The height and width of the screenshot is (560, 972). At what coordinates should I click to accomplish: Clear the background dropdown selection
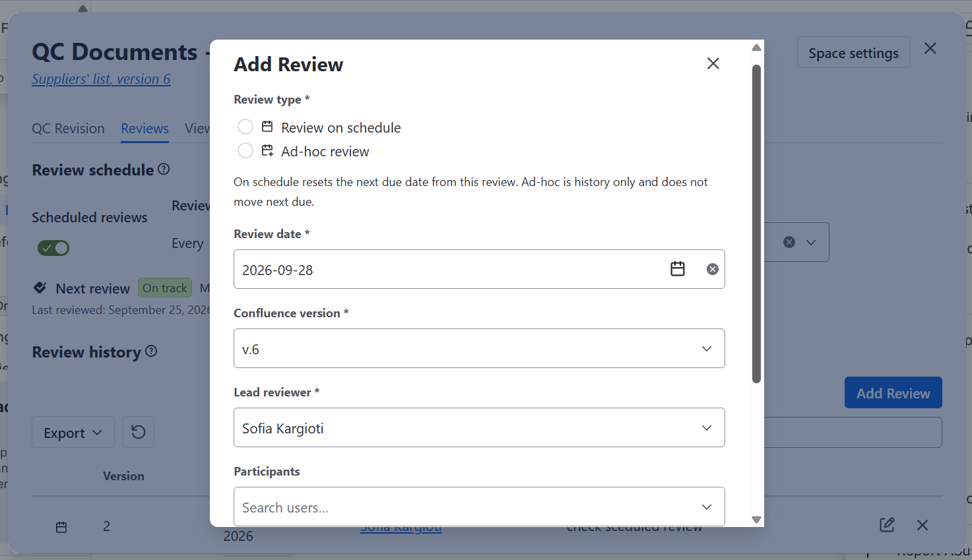tap(789, 242)
